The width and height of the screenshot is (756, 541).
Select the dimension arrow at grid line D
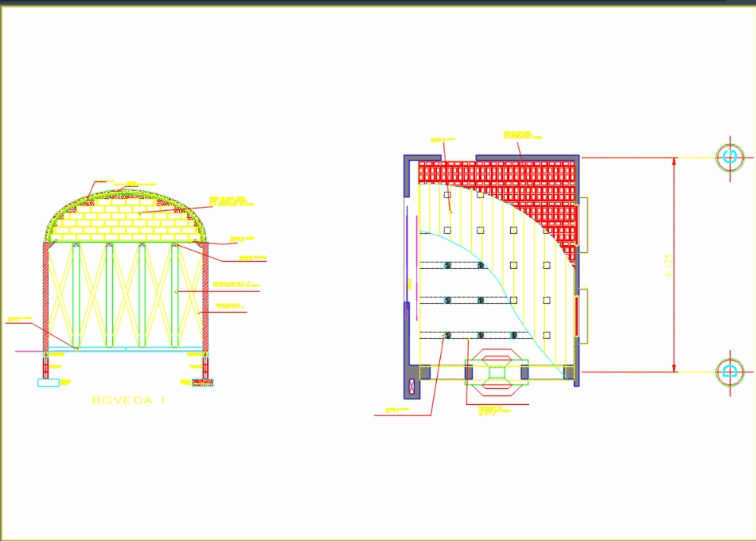tap(675, 366)
